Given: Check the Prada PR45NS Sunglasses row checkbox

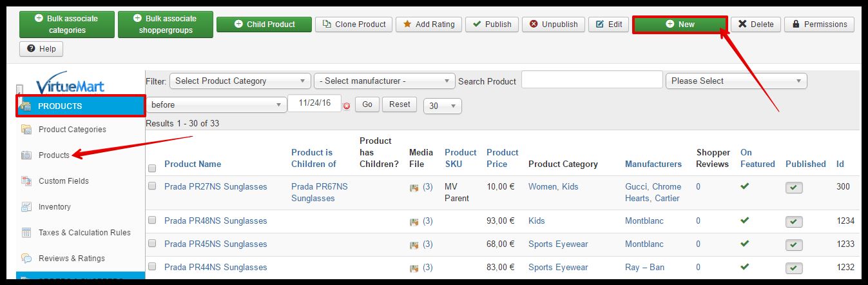Looking at the screenshot, I should [152, 243].
